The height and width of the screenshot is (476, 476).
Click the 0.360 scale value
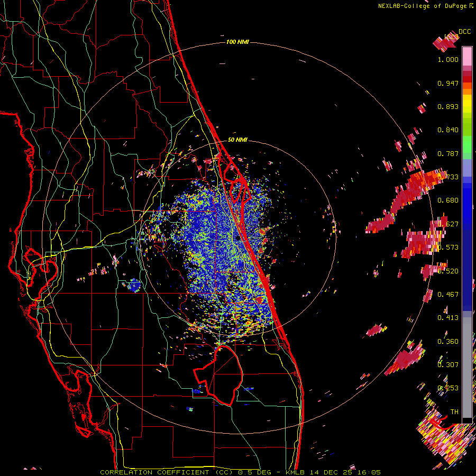pyautogui.click(x=448, y=342)
